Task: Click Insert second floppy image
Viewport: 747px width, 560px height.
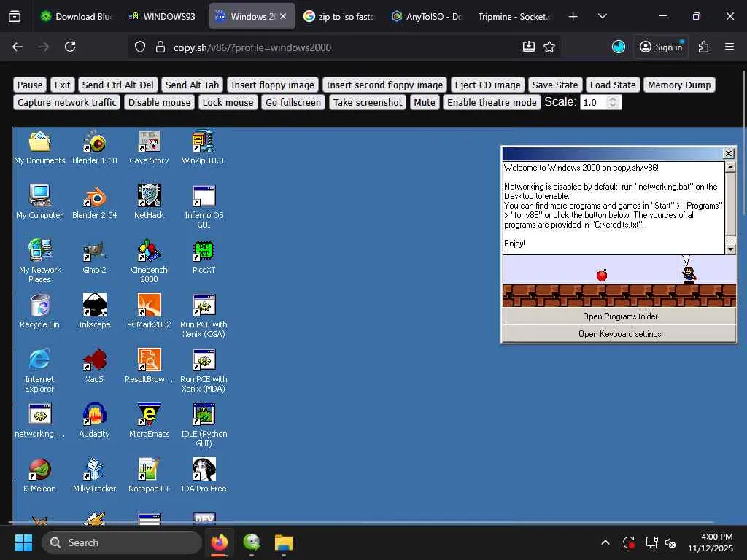Action: [384, 85]
